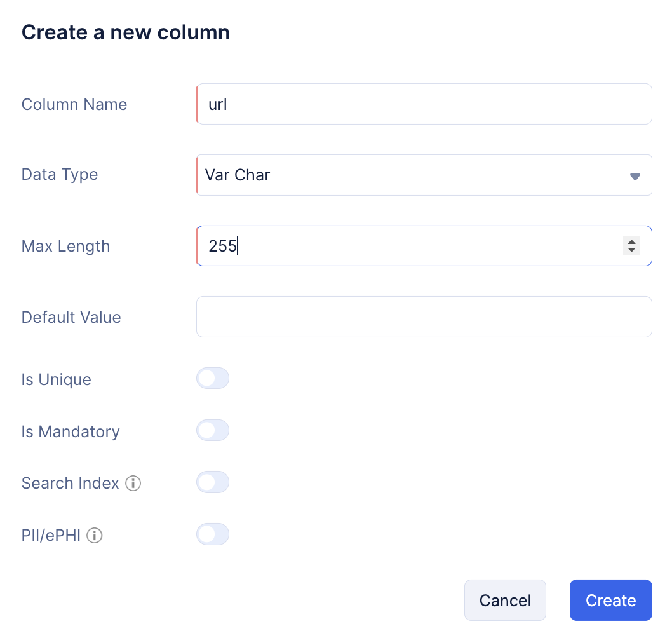
Task: Turn on the Is Mandatory switch
Action: pos(213,430)
